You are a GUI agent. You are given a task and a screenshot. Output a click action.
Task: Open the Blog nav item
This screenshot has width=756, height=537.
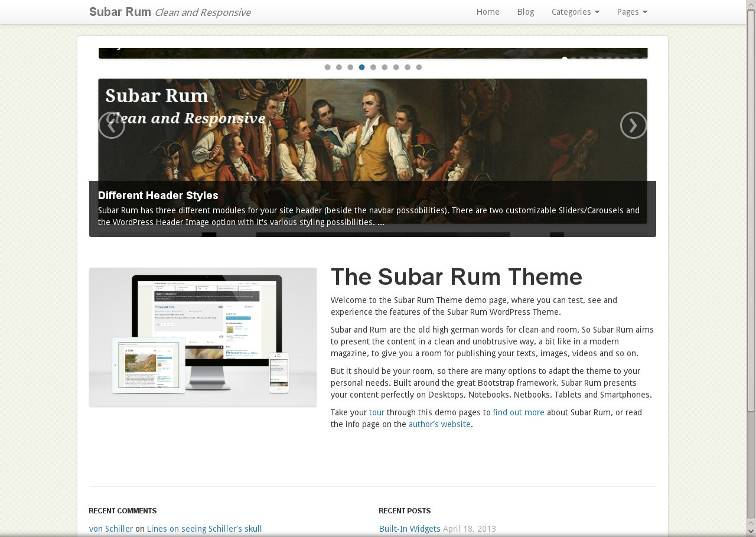pyautogui.click(x=526, y=12)
